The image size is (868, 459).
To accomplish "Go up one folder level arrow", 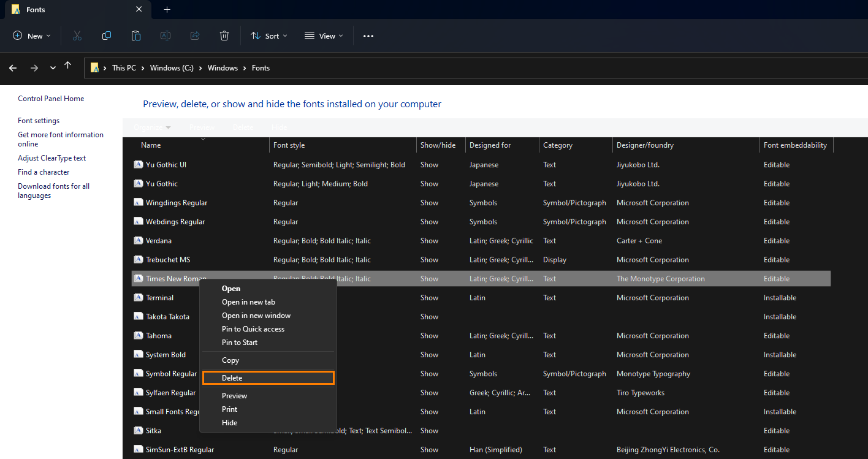I will 68,66.
